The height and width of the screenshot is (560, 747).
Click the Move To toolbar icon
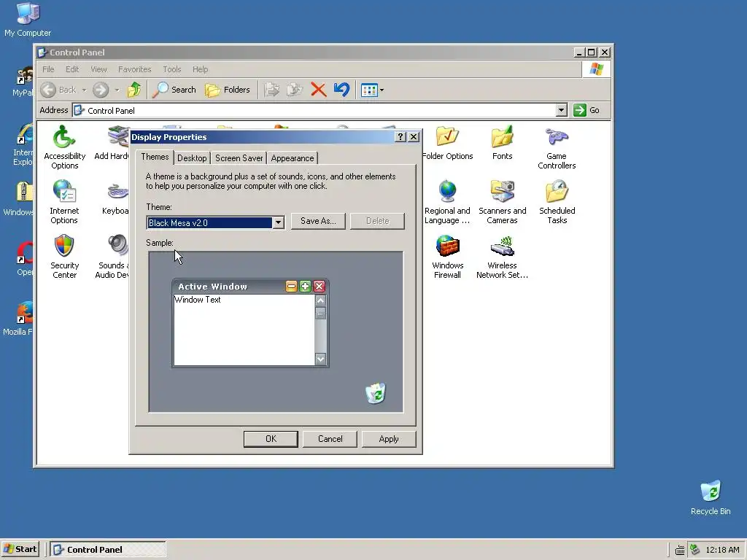(x=272, y=90)
